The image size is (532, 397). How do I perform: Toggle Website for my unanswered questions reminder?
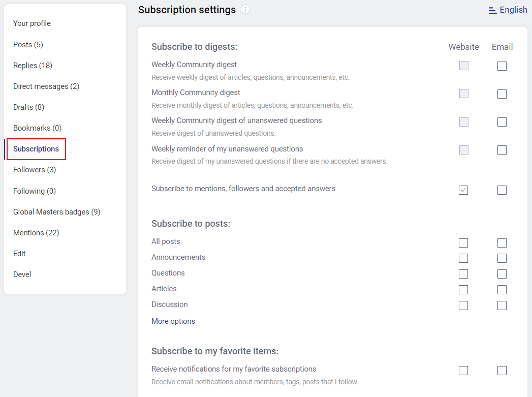(464, 149)
